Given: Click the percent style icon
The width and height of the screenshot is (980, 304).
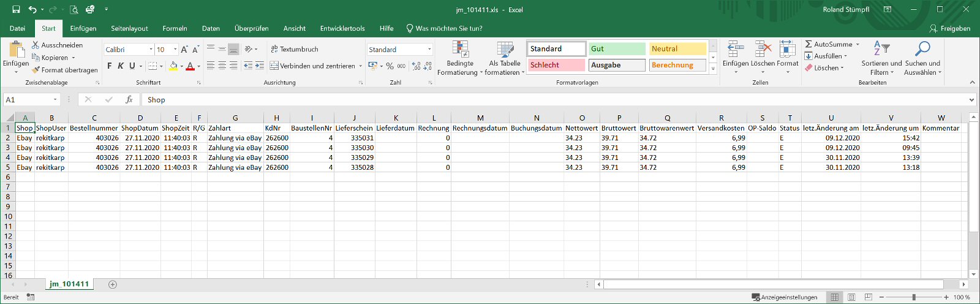Looking at the screenshot, I should [390, 66].
